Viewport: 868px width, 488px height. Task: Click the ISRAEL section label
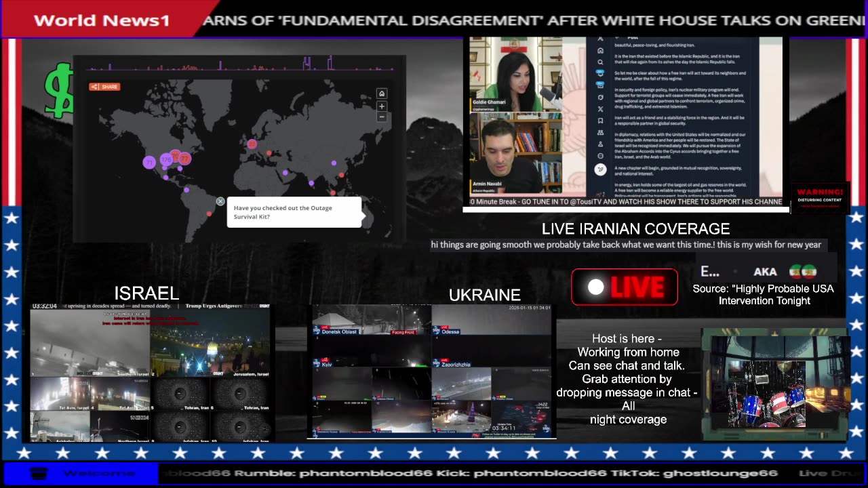point(146,293)
